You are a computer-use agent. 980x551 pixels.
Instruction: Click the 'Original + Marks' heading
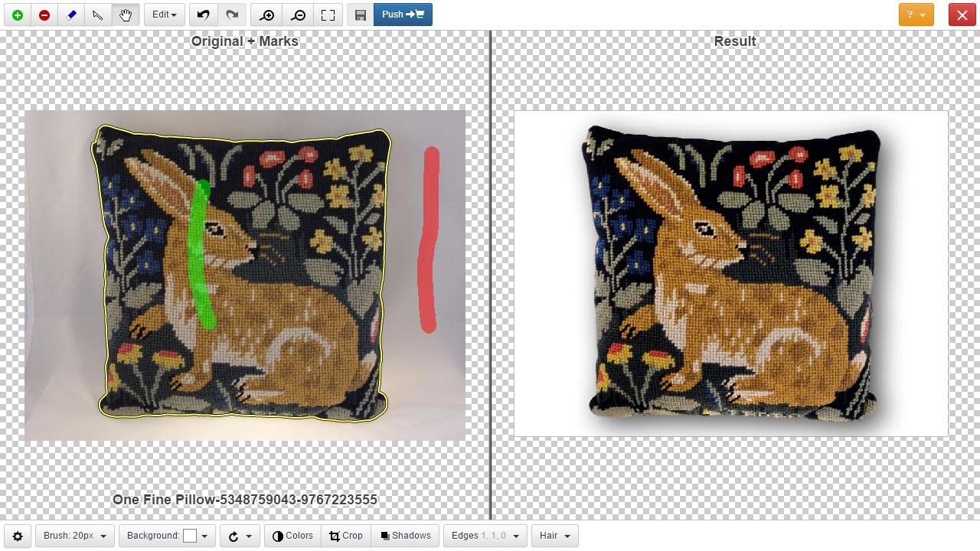[x=245, y=41]
